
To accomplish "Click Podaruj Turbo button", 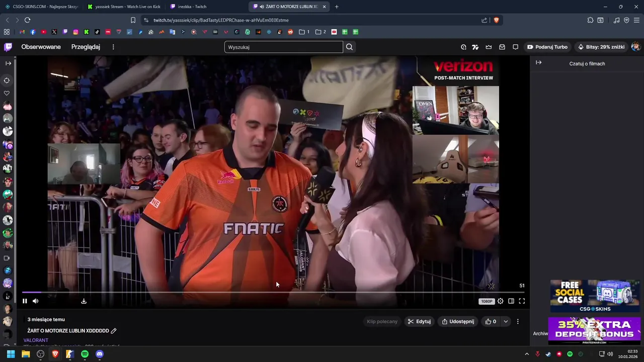I will pyautogui.click(x=547, y=47).
